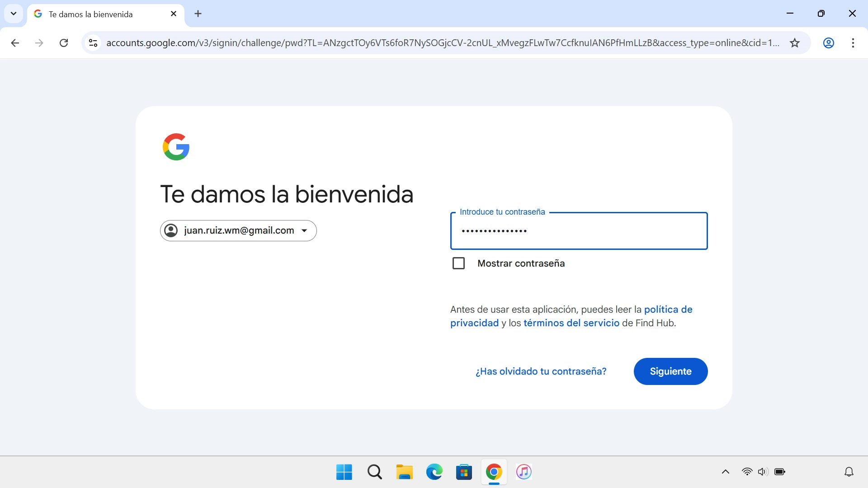Image resolution: width=868 pixels, height=488 pixels.
Task: Click the Siguiente button
Action: pos(670,371)
